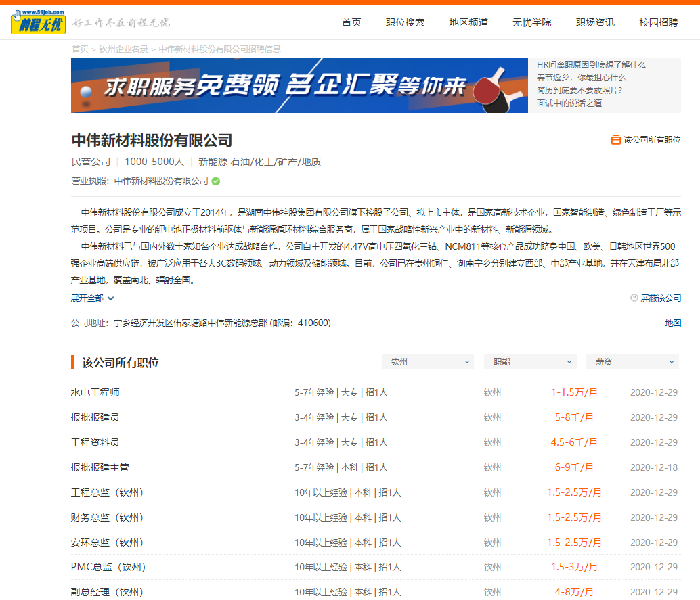700x600 pixels.
Task: Open the 求职服务免费领 banner ad
Action: (299, 85)
